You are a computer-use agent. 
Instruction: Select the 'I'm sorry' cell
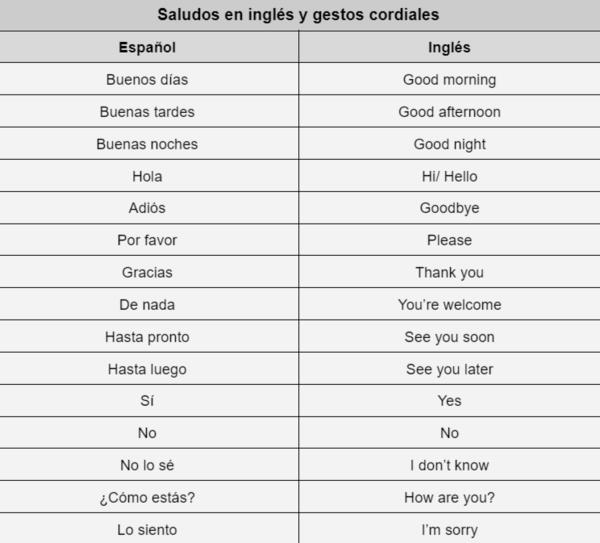click(x=449, y=529)
